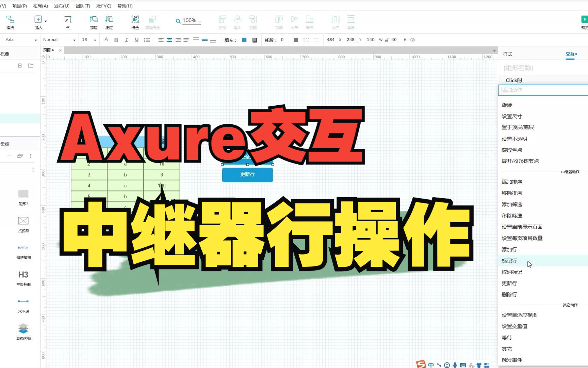Send widget to back (底层)

pos(109,22)
